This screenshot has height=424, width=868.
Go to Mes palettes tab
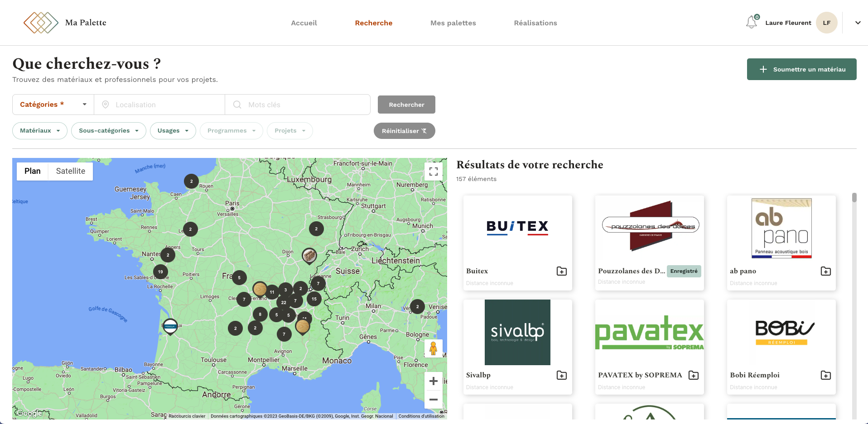pyautogui.click(x=453, y=23)
